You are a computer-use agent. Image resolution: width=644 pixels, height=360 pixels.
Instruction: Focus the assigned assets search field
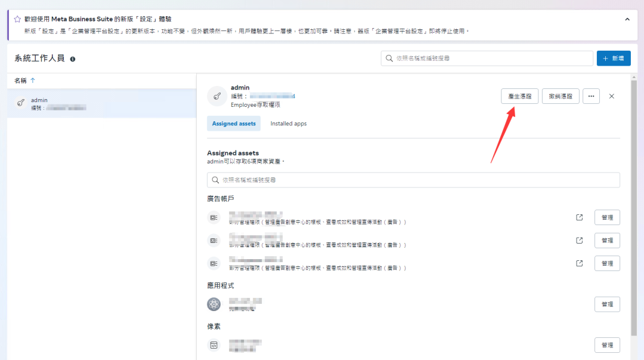coord(413,180)
